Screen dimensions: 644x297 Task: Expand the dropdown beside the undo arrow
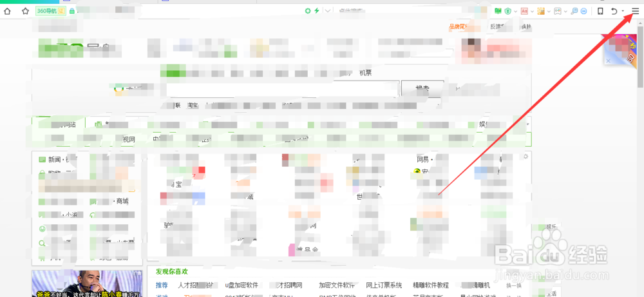tap(623, 12)
